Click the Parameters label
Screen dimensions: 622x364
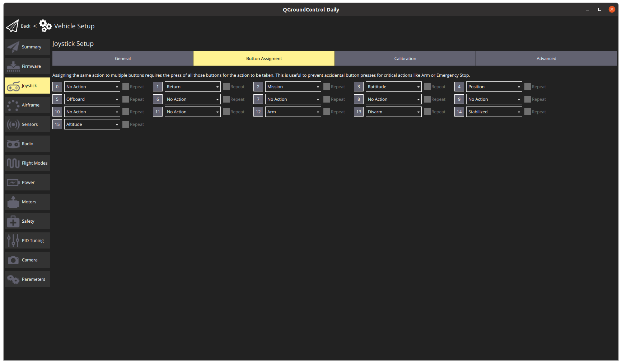(33, 279)
